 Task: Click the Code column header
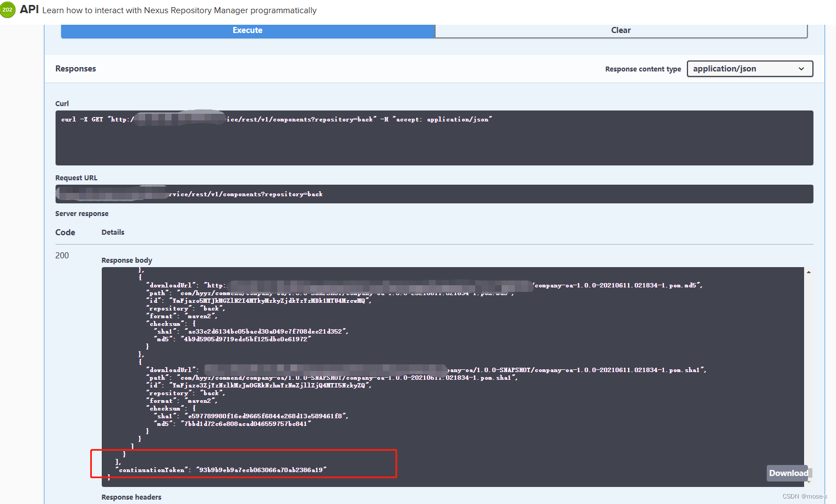65,232
